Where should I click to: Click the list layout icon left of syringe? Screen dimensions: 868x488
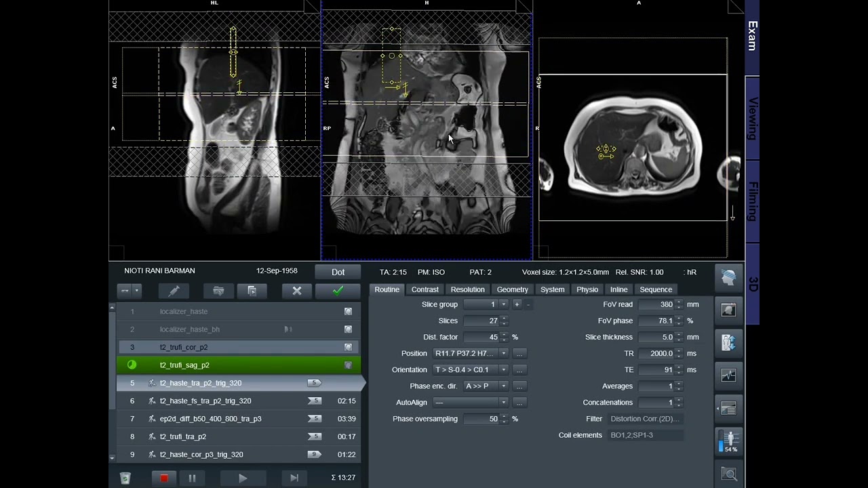(125, 291)
